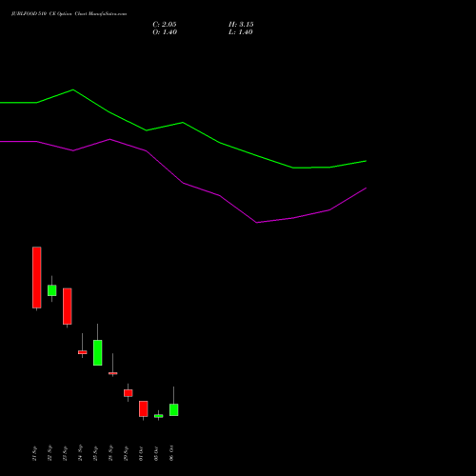
Task: Click the close value C: 2.05
Action: [x=165, y=25]
